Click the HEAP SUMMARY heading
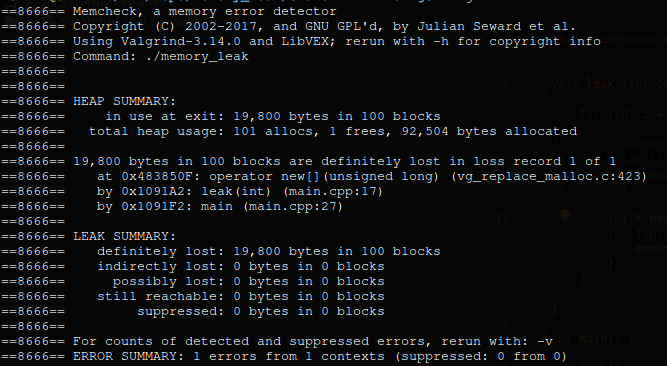The width and height of the screenshot is (667, 366). click(124, 101)
